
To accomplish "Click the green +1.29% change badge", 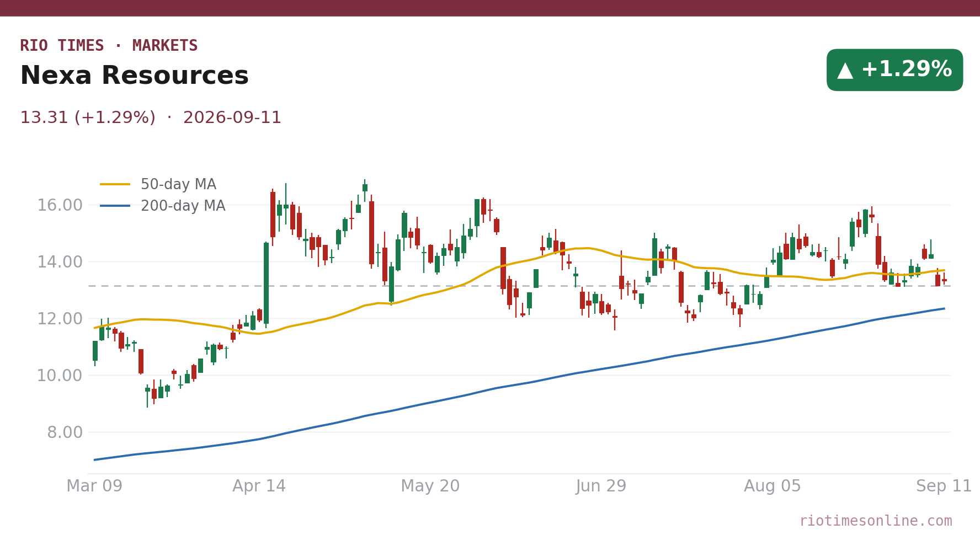I will (894, 70).
